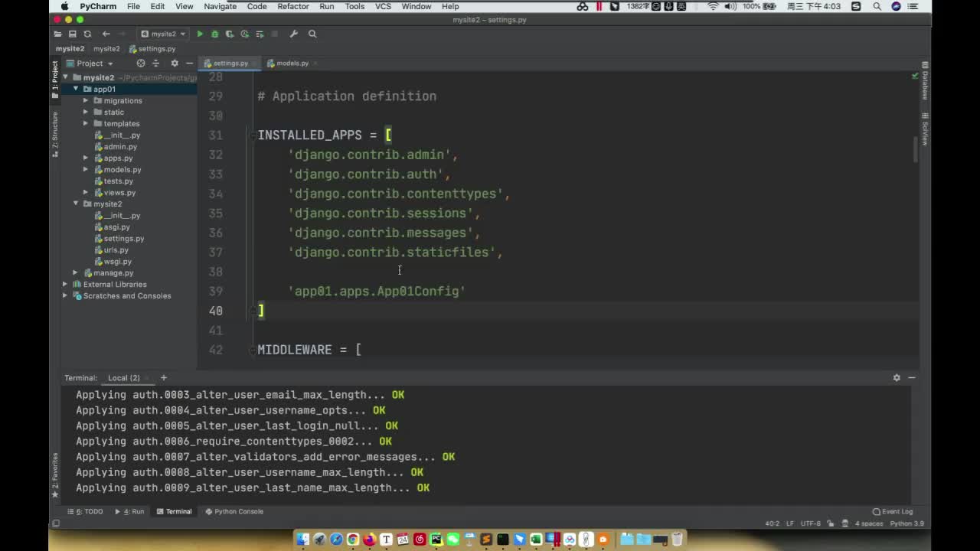The image size is (980, 551).
Task: Open settings with the wrench icon
Action: click(x=293, y=34)
